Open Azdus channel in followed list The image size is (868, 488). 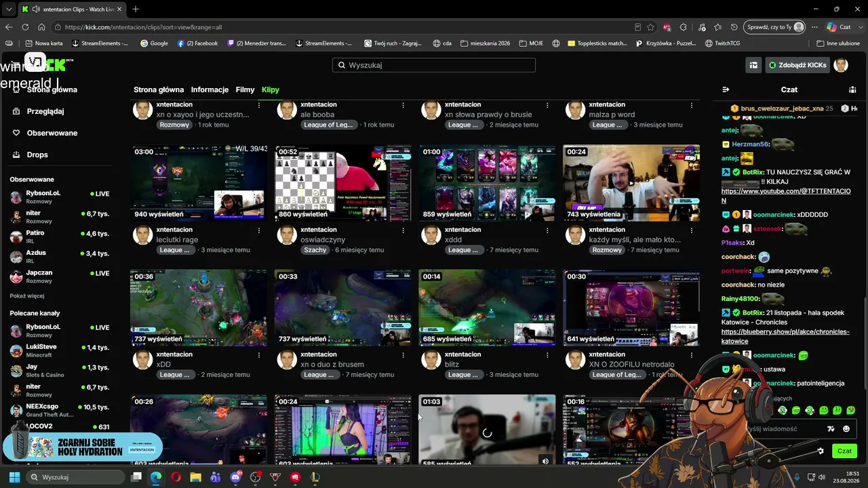coord(60,256)
